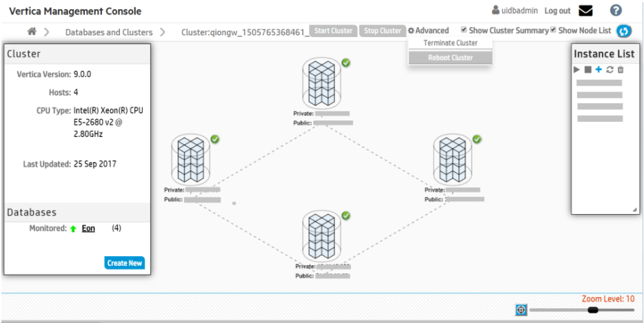Click the zoom reset target icon
This screenshot has width=644, height=323.
click(521, 311)
